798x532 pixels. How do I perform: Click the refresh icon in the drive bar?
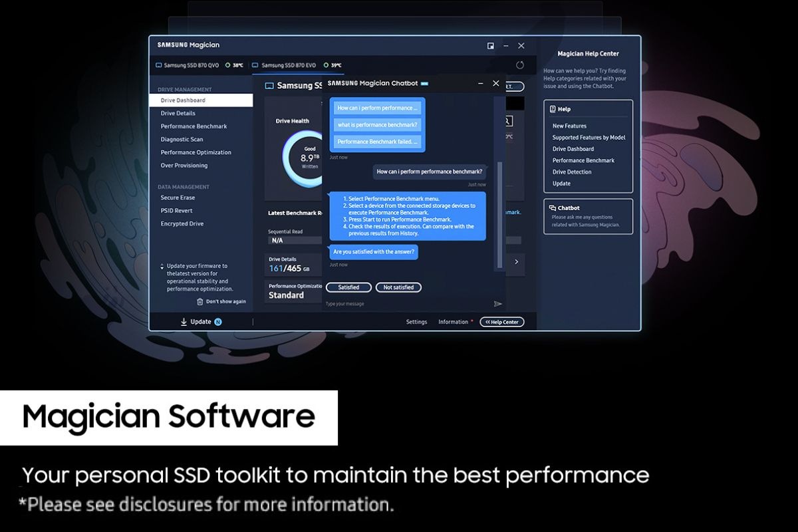pos(520,65)
